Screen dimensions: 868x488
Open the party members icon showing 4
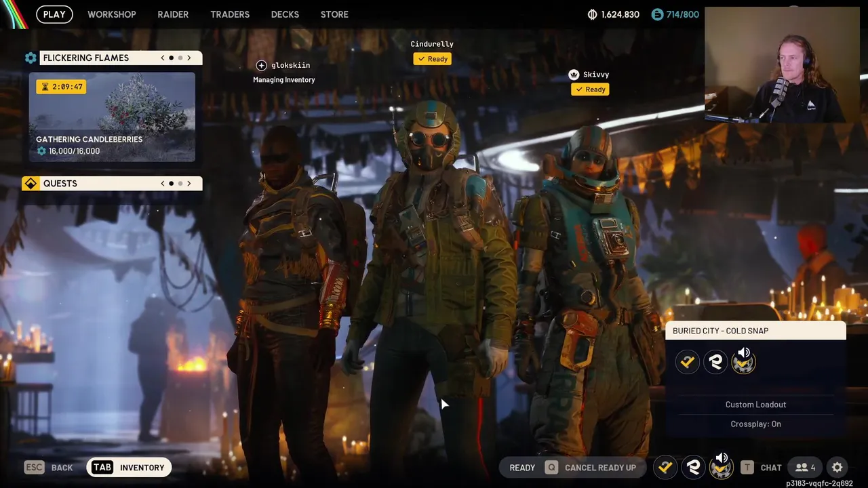tap(806, 468)
